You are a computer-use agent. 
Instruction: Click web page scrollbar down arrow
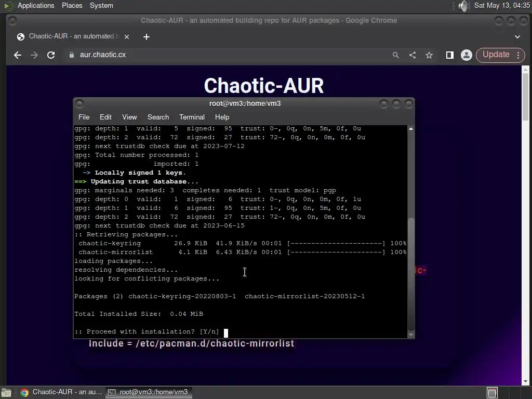(526, 382)
